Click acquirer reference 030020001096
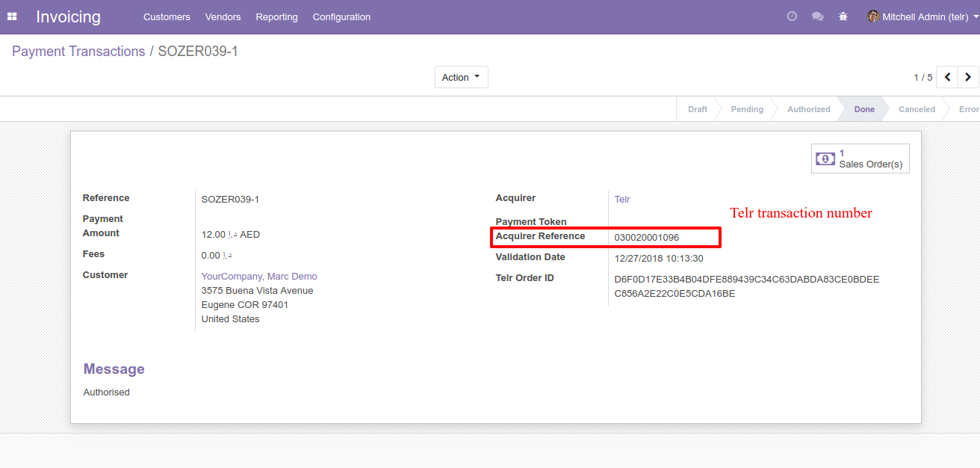Viewport: 980px width, 468px height. [x=647, y=238]
